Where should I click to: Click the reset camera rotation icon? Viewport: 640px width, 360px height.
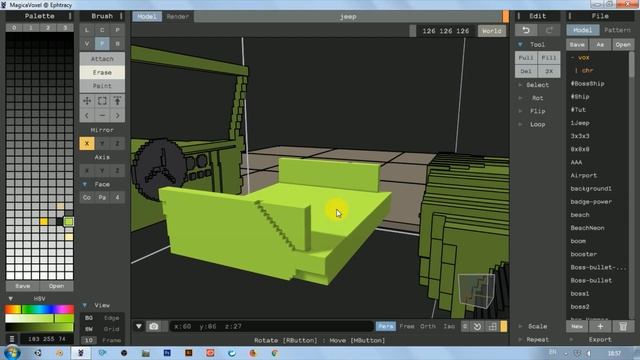pos(478,327)
